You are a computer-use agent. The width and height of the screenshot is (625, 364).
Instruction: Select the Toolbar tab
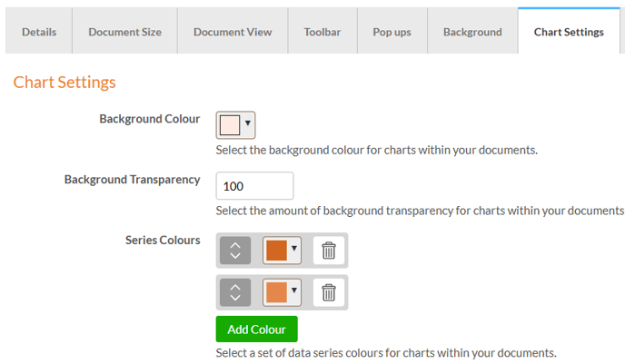[322, 32]
